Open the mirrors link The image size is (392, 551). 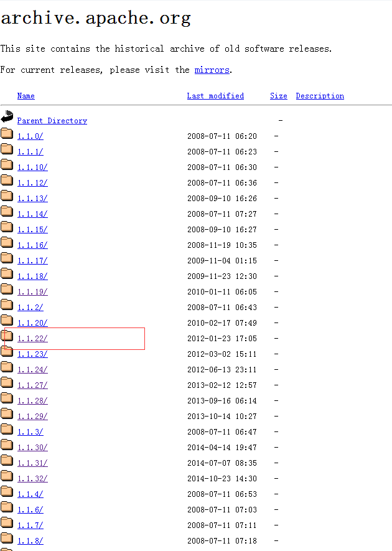(x=212, y=70)
